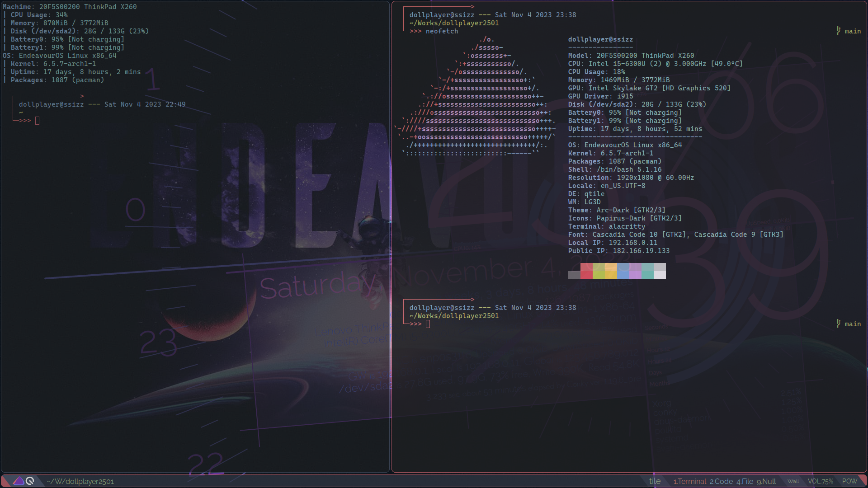Click the 'WM: LG3D' line
Screen dimensions: 868x488
coord(585,202)
